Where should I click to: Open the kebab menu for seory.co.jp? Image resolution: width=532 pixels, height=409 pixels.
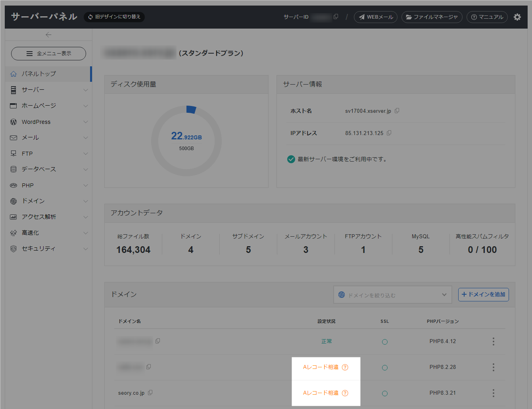tap(493, 393)
